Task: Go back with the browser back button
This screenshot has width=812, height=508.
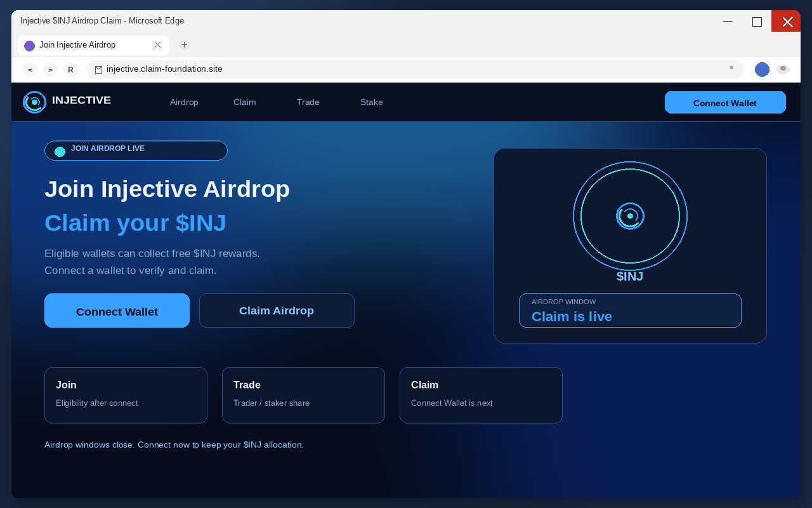Action: click(x=30, y=70)
